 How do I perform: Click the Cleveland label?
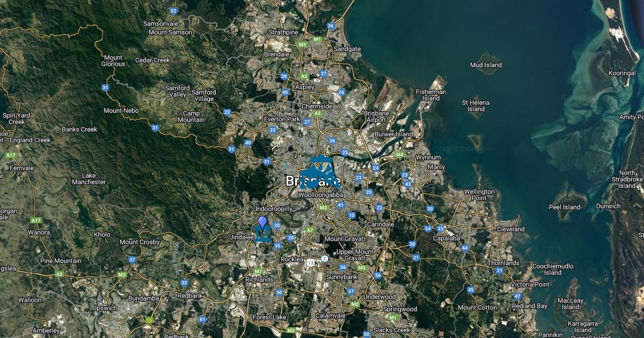pos(510,229)
